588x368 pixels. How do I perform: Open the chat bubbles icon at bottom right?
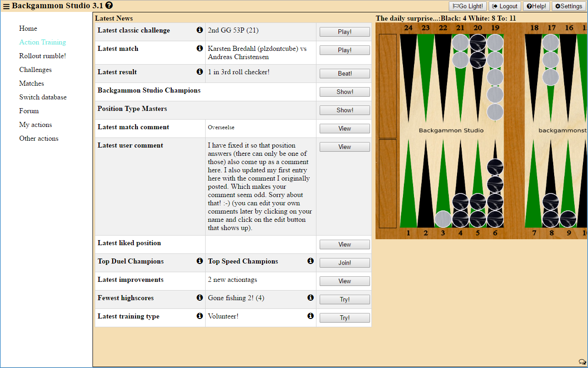[x=582, y=362]
